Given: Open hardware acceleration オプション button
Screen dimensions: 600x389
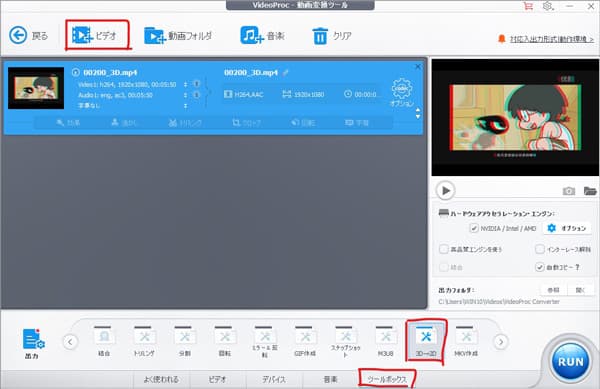Looking at the screenshot, I should pos(567,228).
